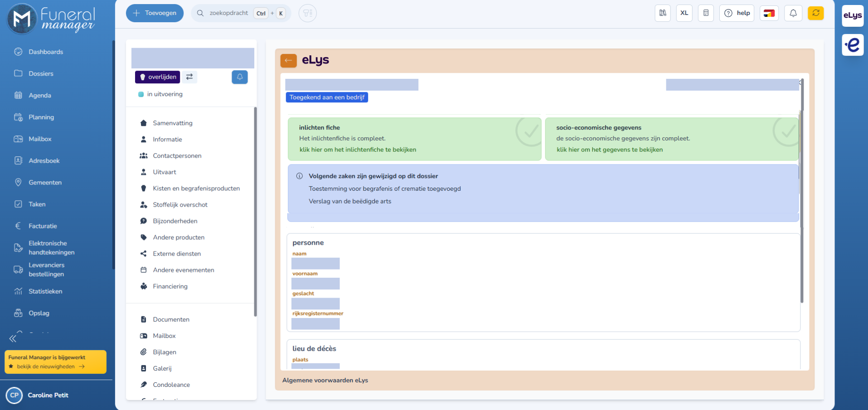Screen dimensions: 868x410
Task: Open the notifications bell in top bar
Action: click(793, 13)
